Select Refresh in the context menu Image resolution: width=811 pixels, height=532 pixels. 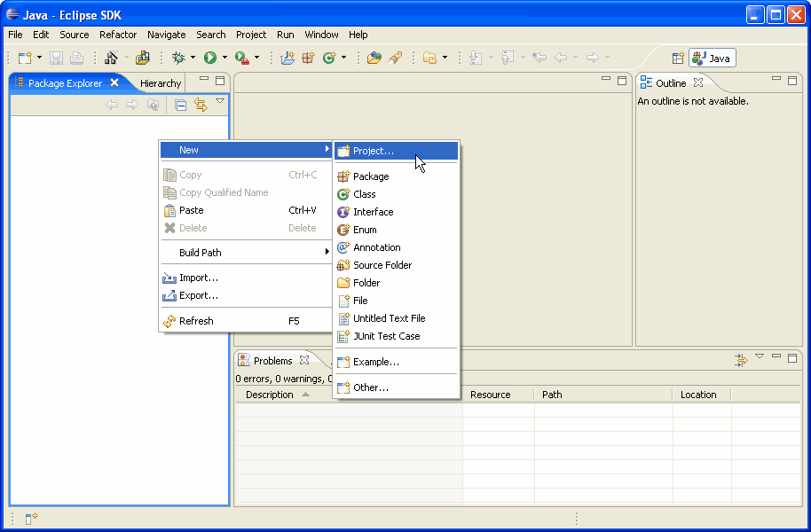[x=246, y=321]
